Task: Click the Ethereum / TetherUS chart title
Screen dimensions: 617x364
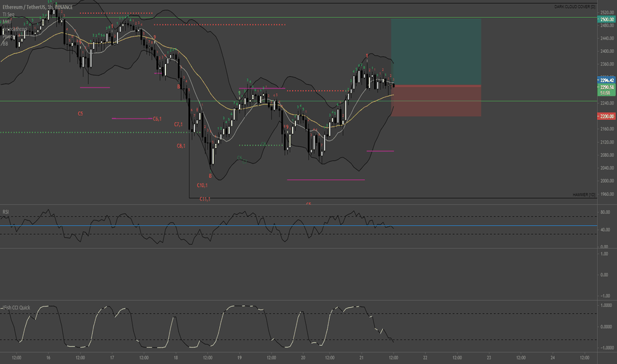Action: pos(37,7)
